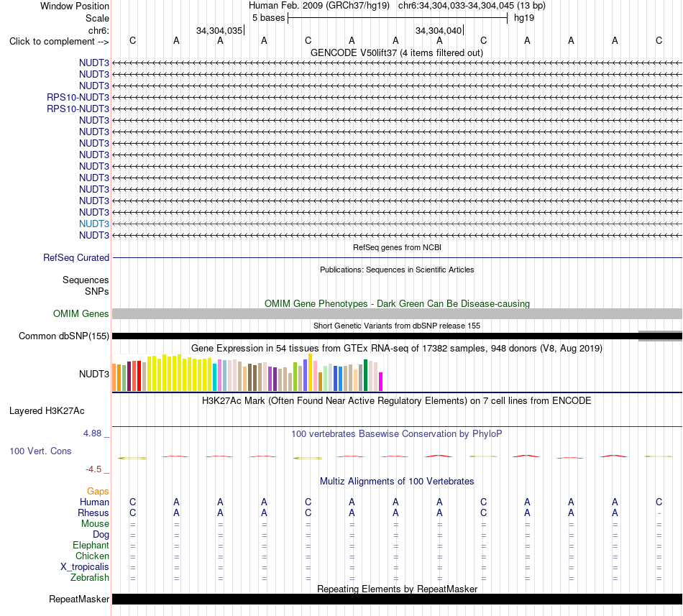Click the cyan bar in GTEx chart
Screen dimensions: 683x616
(215, 377)
